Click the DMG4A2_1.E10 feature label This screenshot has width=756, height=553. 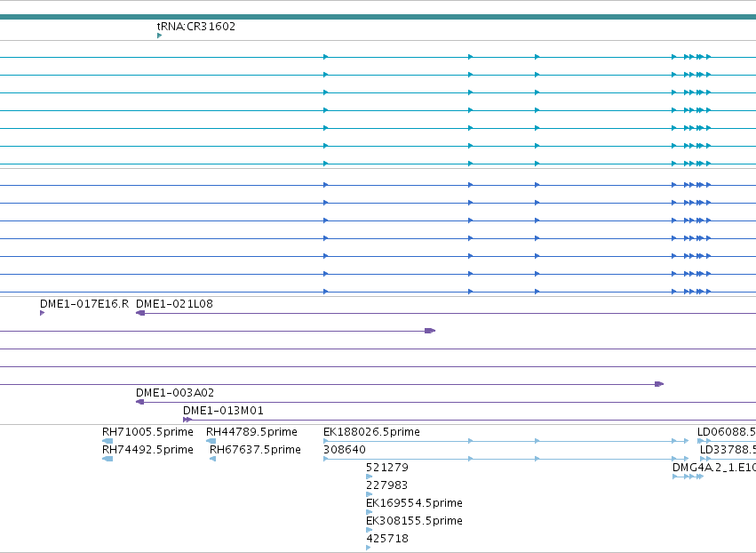[x=714, y=468]
